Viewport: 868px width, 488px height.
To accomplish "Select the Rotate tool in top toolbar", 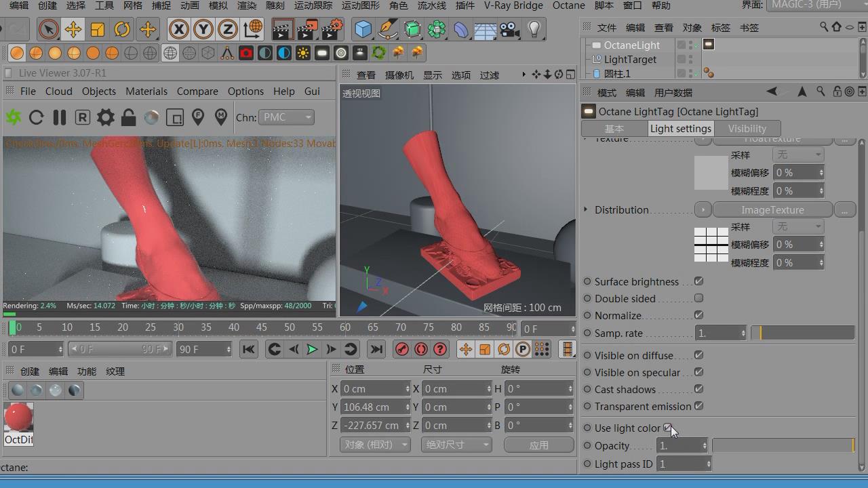I will click(x=122, y=29).
